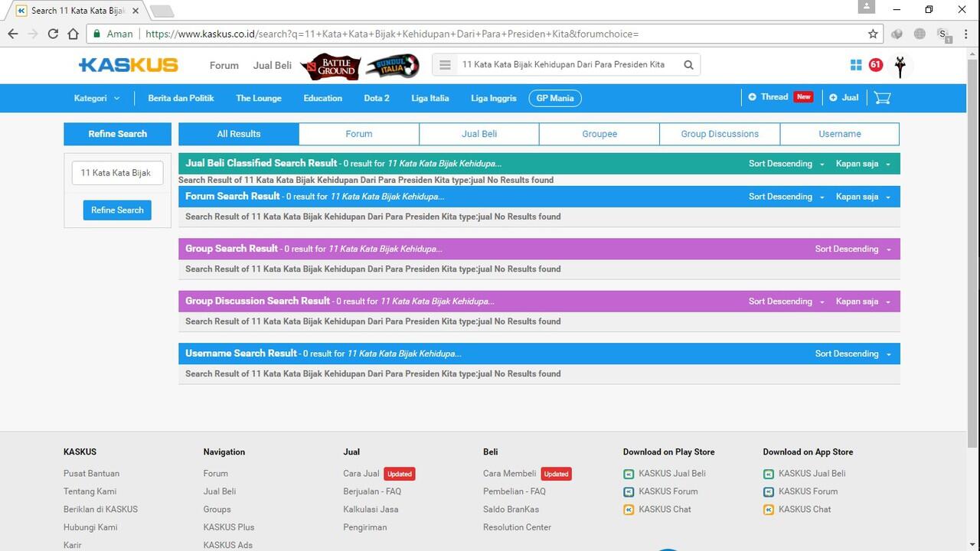This screenshot has height=551, width=980.
Task: Open the GP Mania link
Action: (x=555, y=98)
